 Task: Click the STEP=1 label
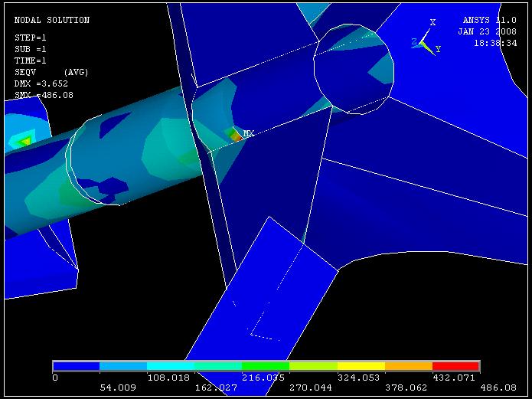click(29, 38)
